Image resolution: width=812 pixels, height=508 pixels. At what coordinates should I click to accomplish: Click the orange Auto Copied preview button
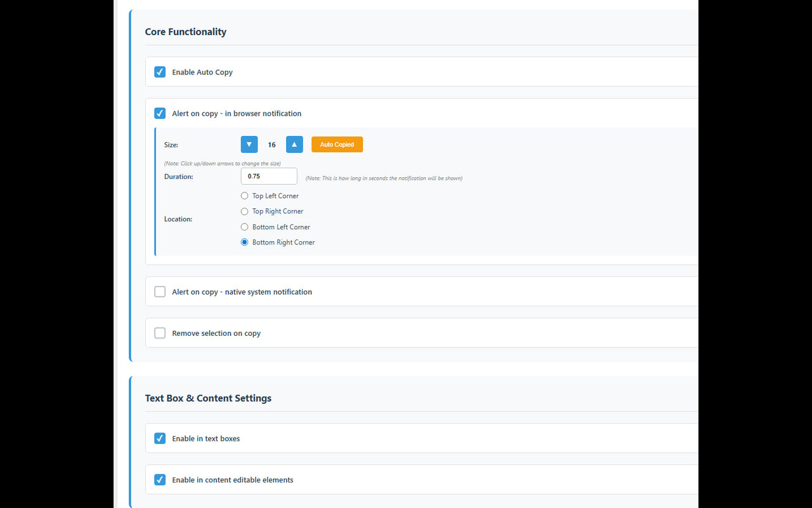pyautogui.click(x=337, y=144)
